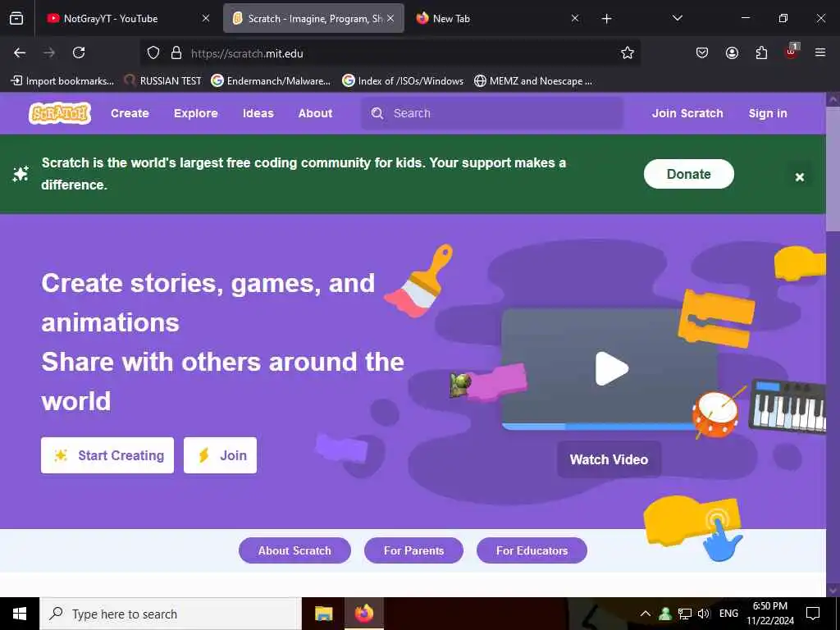Go back with the browser back arrow
This screenshot has height=630, width=840.
[20, 52]
